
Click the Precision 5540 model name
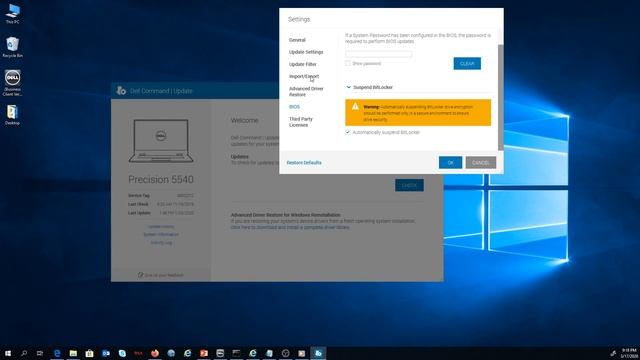pos(161,180)
